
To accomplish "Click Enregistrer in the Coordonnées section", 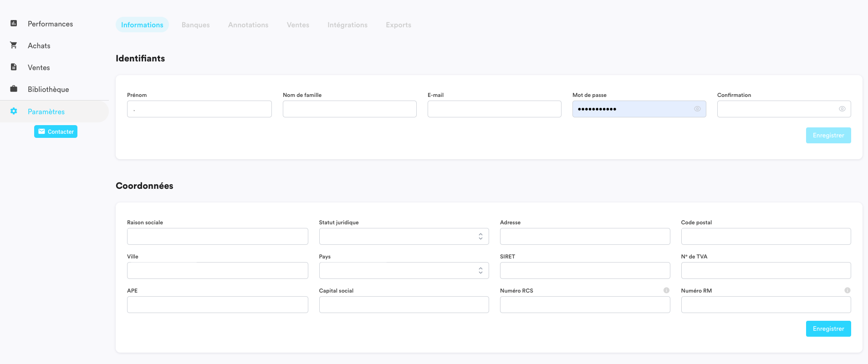I will pyautogui.click(x=828, y=329).
